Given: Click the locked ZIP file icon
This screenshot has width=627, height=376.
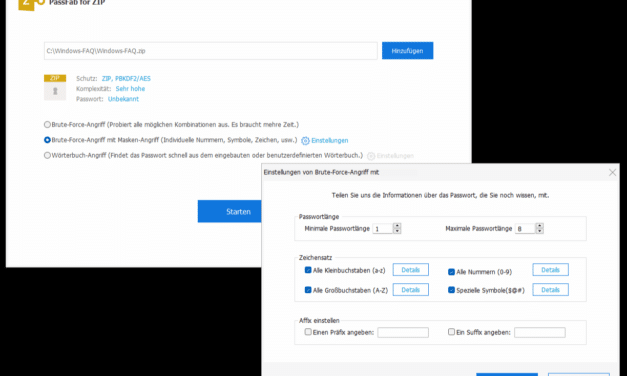Looking at the screenshot, I should point(55,88).
